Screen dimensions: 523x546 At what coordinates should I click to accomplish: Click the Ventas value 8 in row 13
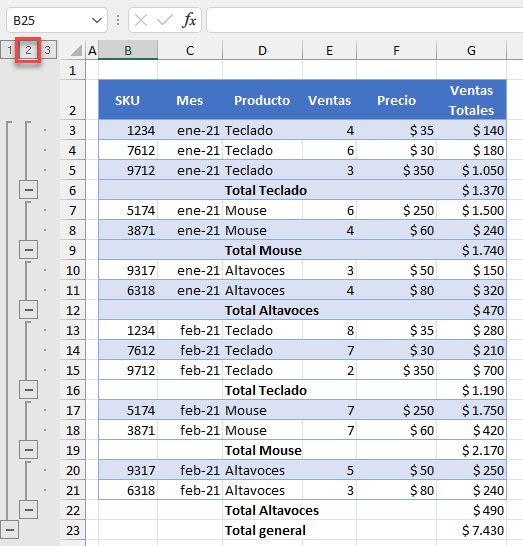329,330
